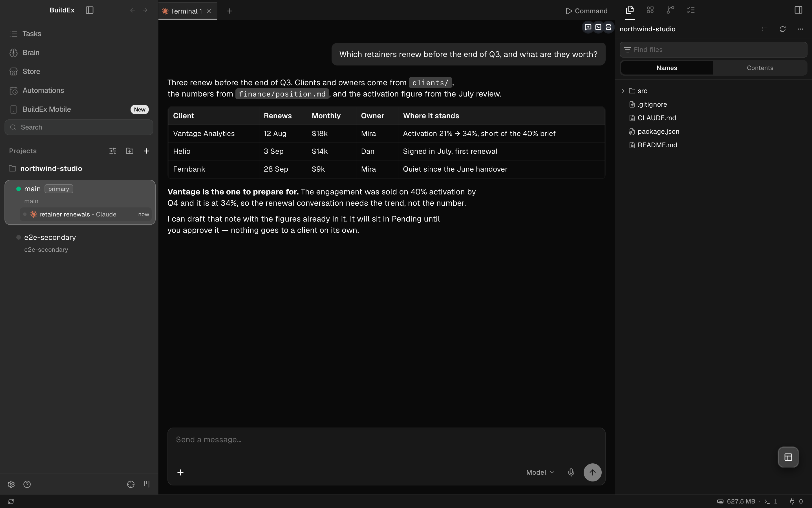Close the Terminal 1 tab
This screenshot has width=812, height=508.
coord(209,11)
